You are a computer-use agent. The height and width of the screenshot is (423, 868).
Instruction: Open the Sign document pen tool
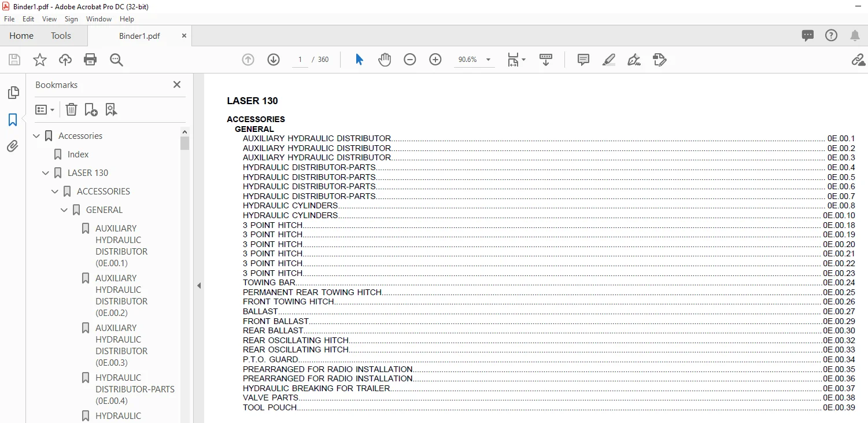[634, 60]
